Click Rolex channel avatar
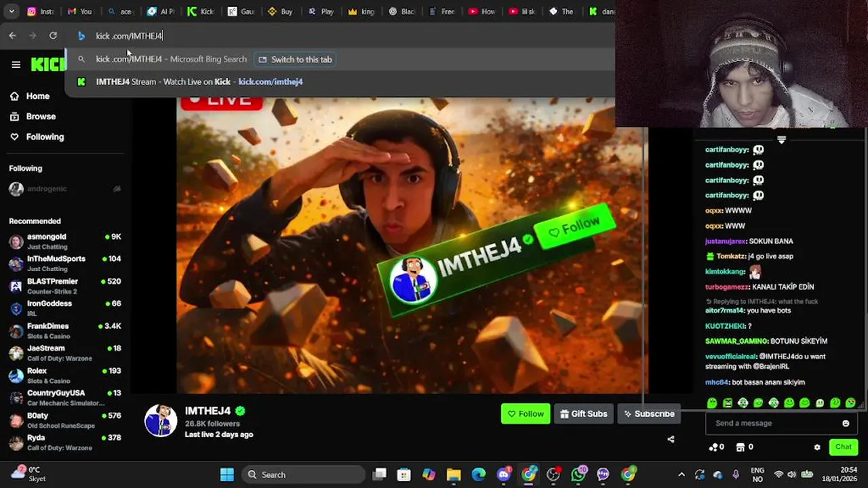Viewport: 868px width, 488px height. click(x=16, y=375)
